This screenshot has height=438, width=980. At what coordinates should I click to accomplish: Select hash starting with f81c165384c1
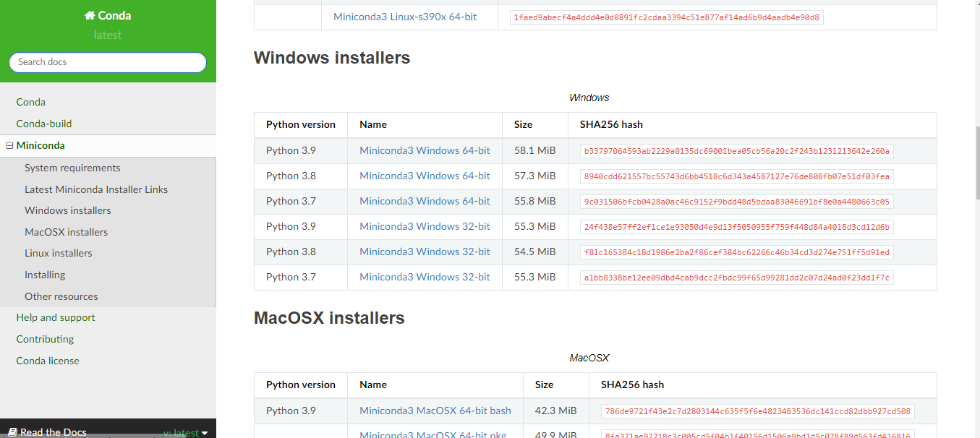pos(737,252)
